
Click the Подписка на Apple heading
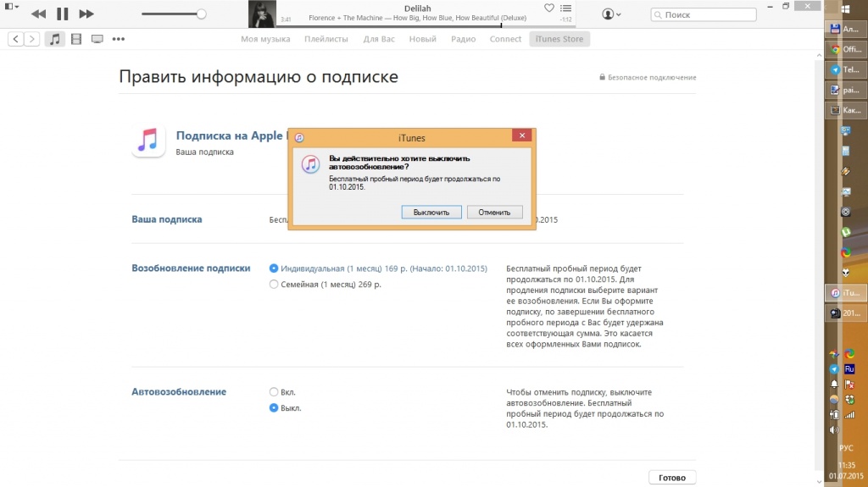click(x=231, y=136)
